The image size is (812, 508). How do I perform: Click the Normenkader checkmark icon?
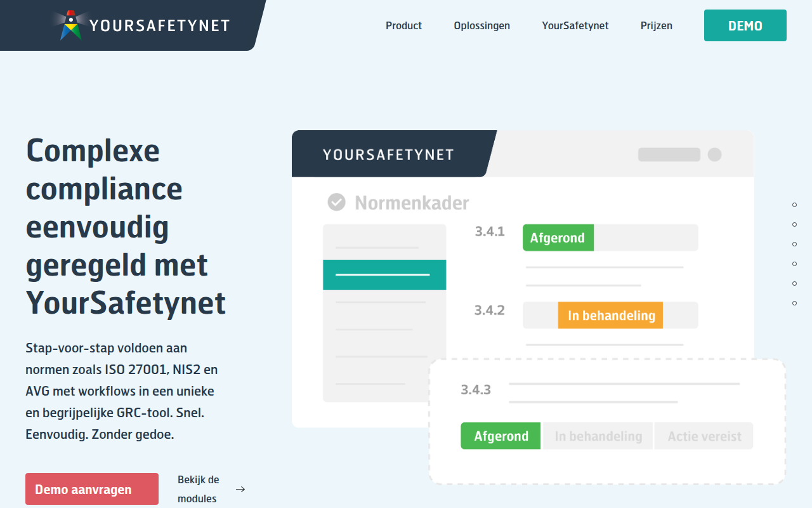pos(336,202)
